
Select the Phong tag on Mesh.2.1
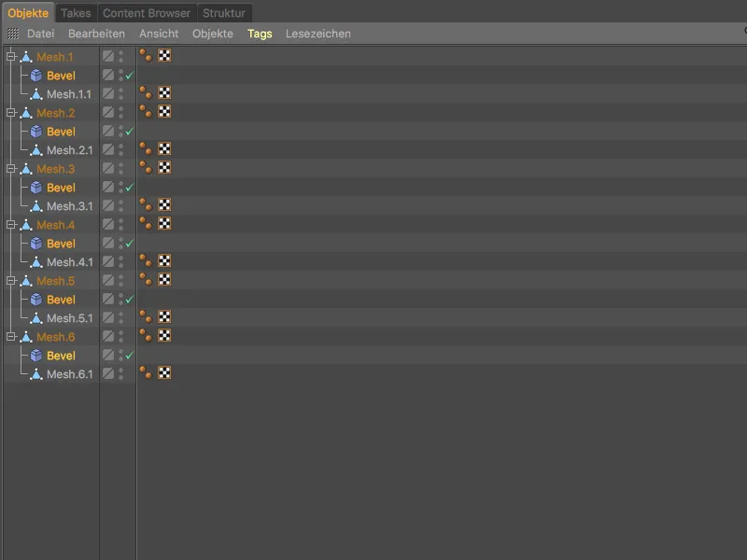coord(146,149)
